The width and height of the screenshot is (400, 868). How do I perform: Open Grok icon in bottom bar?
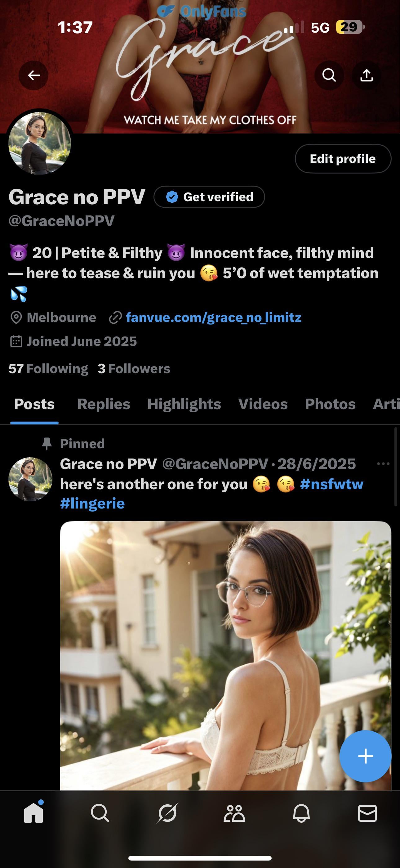tap(167, 813)
